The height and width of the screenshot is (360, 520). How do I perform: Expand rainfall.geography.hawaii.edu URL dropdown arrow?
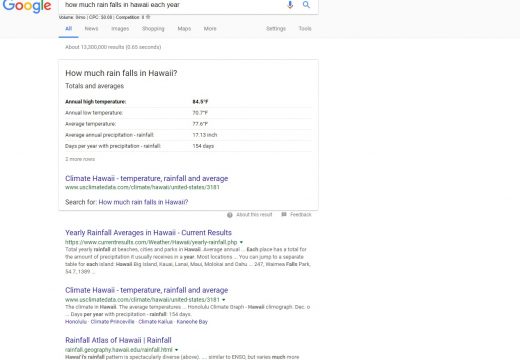176,350
